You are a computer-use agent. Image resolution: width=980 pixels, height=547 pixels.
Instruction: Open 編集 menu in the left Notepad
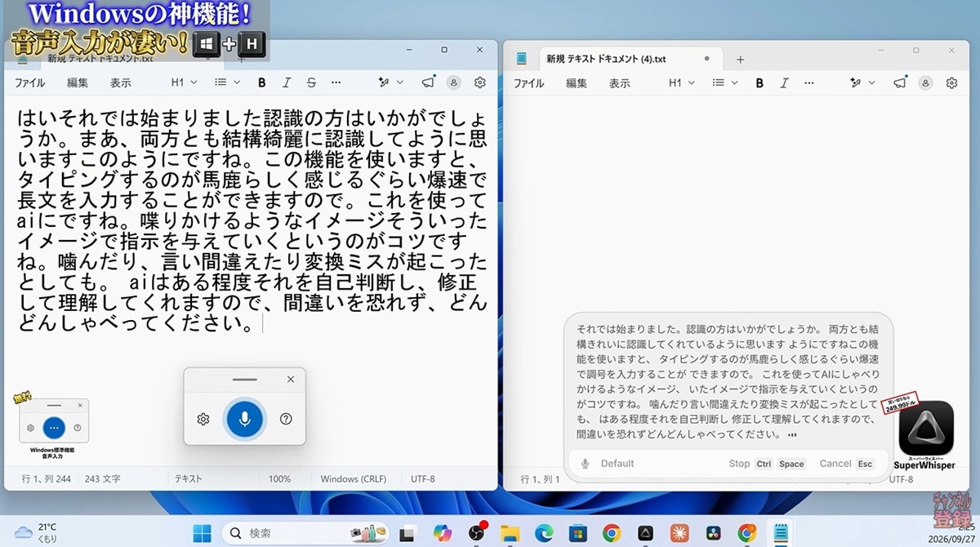coord(78,82)
